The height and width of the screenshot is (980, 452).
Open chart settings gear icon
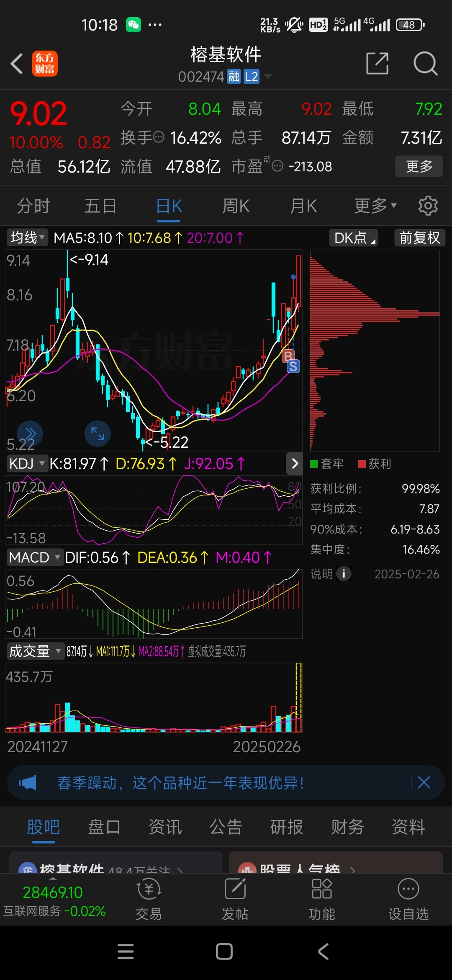point(428,206)
